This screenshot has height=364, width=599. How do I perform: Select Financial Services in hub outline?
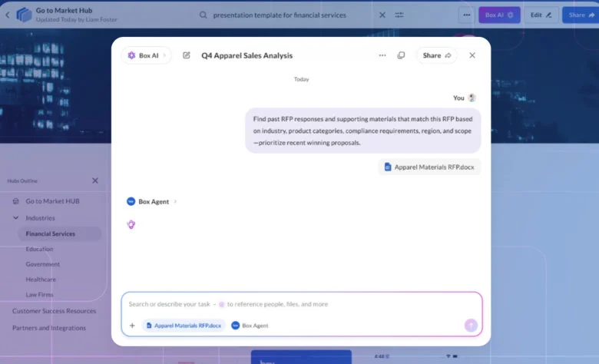point(50,233)
